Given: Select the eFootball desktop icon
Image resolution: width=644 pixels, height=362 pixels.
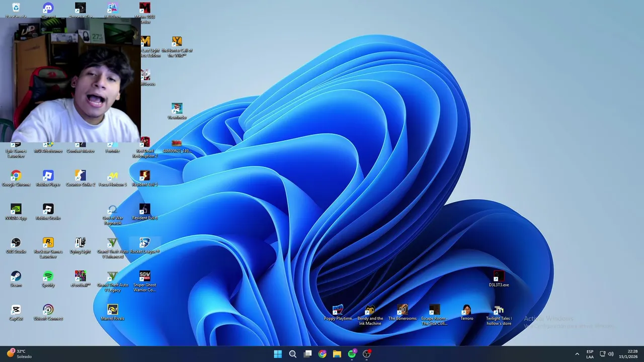Looking at the screenshot, I should tap(80, 279).
